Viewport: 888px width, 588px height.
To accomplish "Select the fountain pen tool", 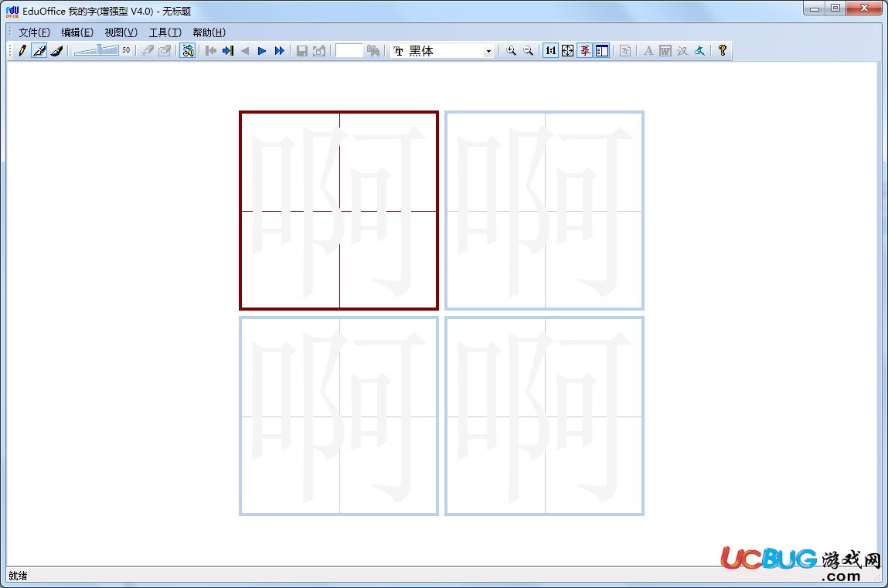I will pos(39,51).
